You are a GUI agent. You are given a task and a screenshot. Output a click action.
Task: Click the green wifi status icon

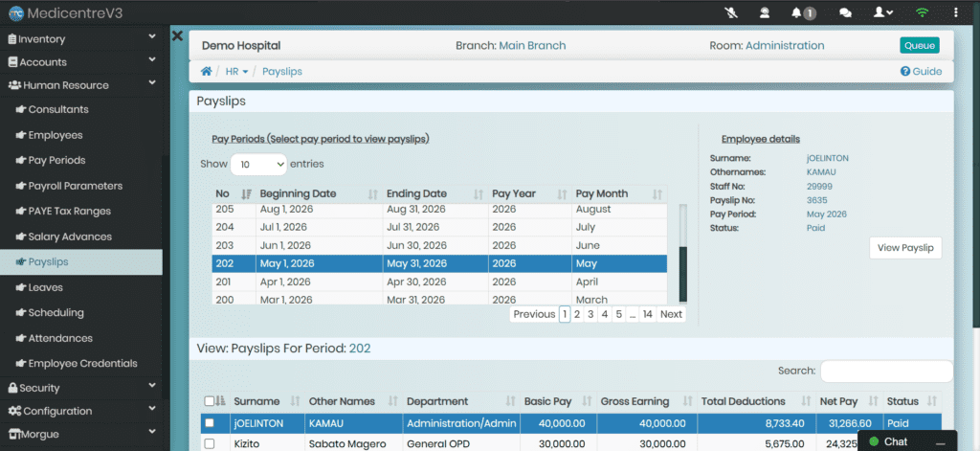click(x=922, y=12)
